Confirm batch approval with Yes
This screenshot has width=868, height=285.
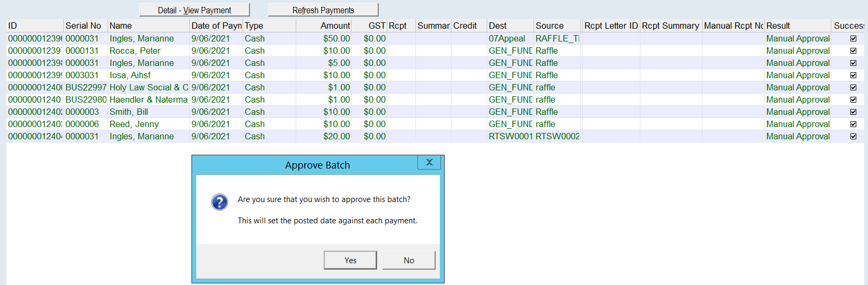coord(350,260)
